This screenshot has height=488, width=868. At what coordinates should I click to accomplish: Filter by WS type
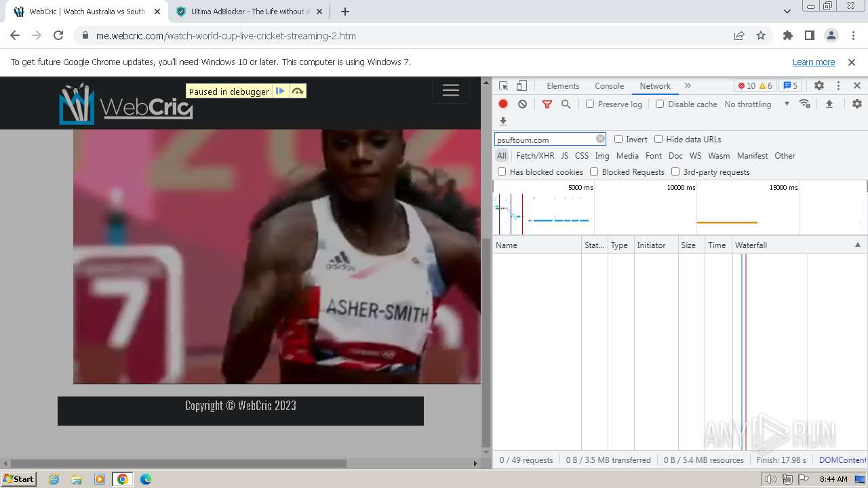[x=695, y=156]
